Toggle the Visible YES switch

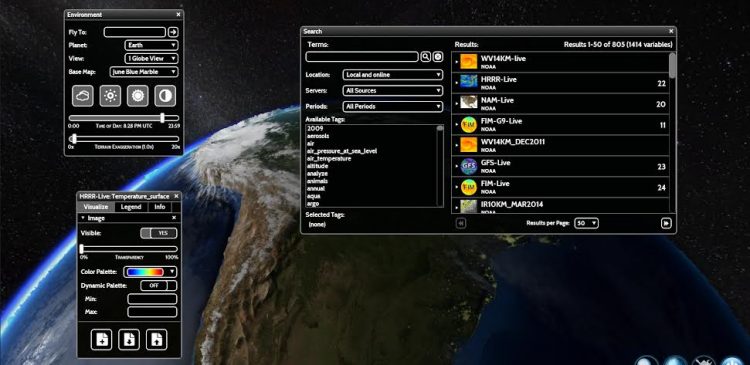[x=158, y=233]
